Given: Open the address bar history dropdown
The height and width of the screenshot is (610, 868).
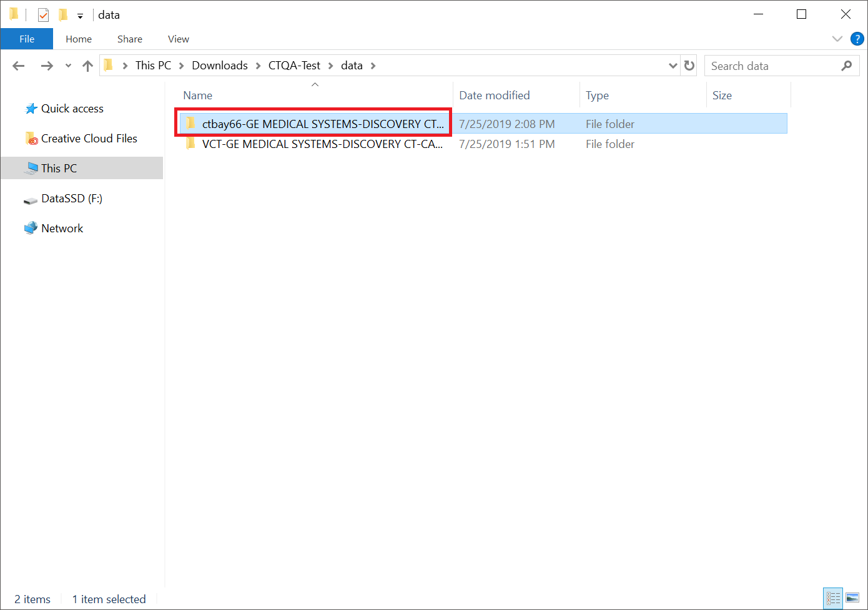Looking at the screenshot, I should 673,66.
